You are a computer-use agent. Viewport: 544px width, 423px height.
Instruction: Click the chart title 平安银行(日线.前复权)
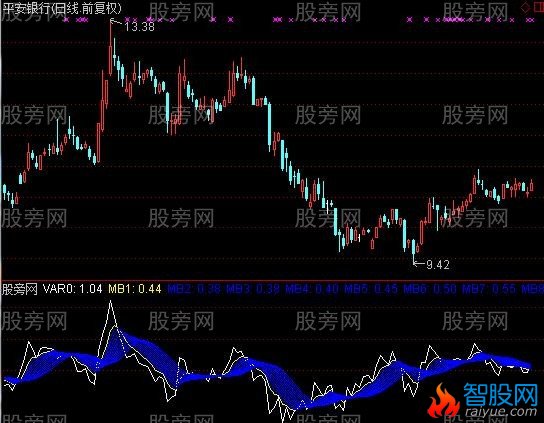click(x=62, y=8)
